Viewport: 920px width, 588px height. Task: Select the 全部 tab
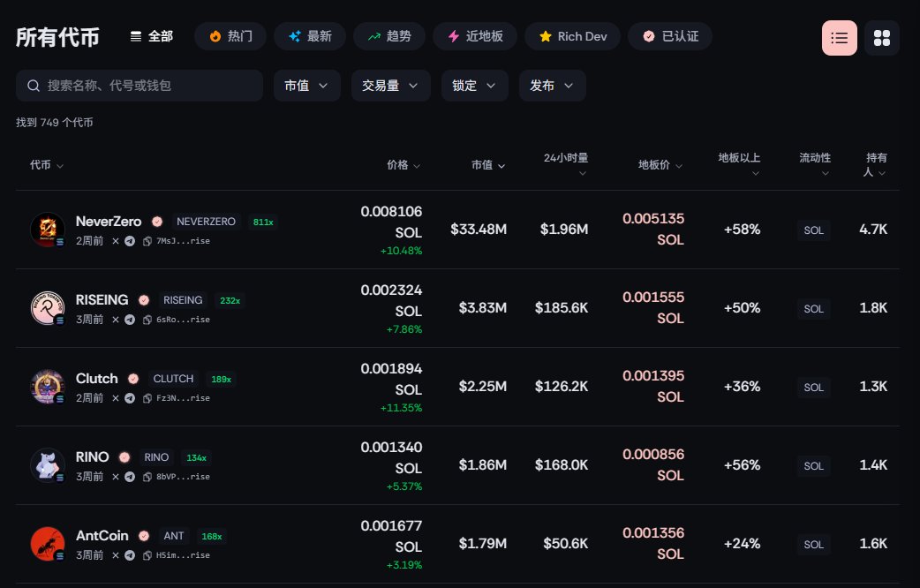[151, 36]
